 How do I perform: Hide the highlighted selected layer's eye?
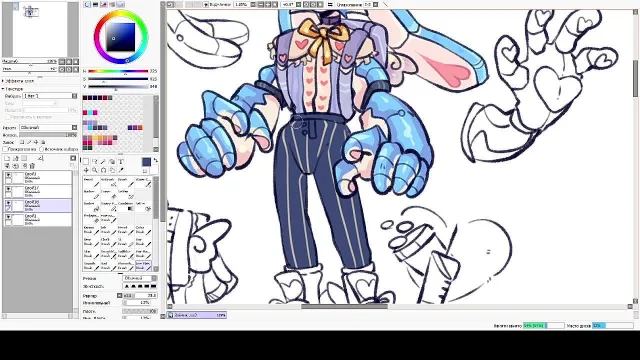(8, 203)
